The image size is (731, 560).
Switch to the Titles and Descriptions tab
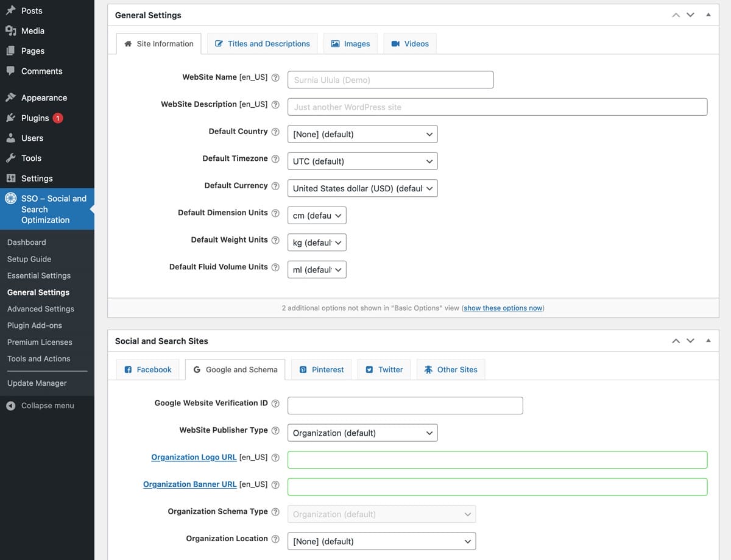tap(262, 43)
